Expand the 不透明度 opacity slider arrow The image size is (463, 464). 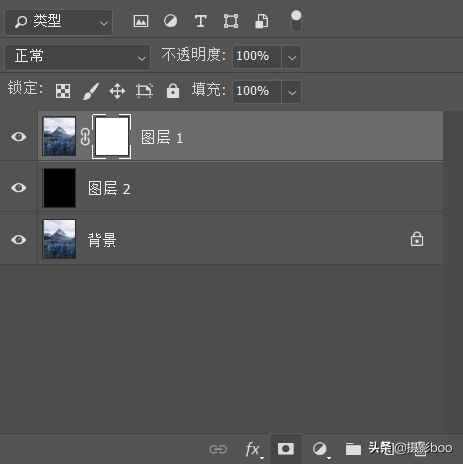click(292, 57)
